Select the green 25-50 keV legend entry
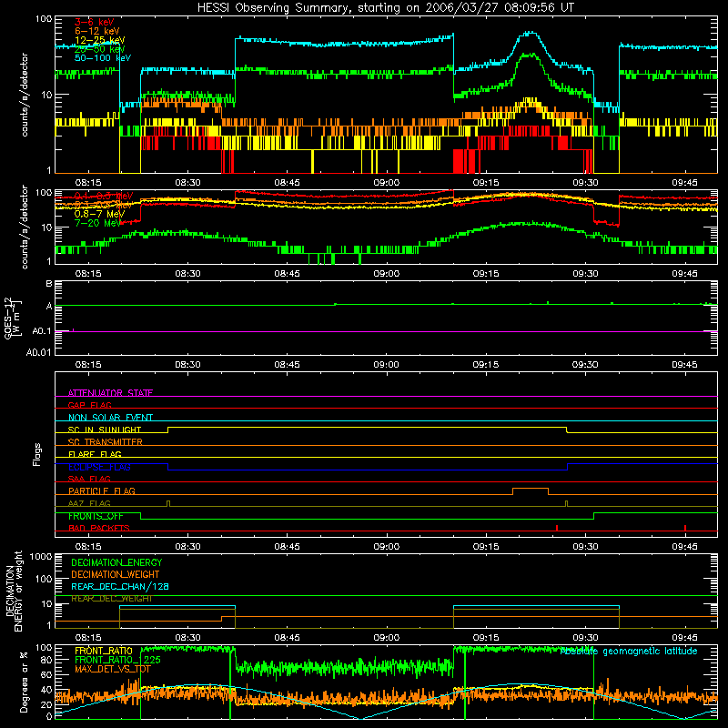This screenshot has width=728, height=728. pos(99,49)
